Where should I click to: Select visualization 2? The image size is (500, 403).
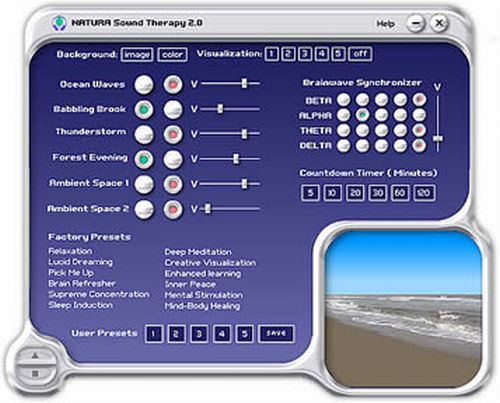point(288,54)
